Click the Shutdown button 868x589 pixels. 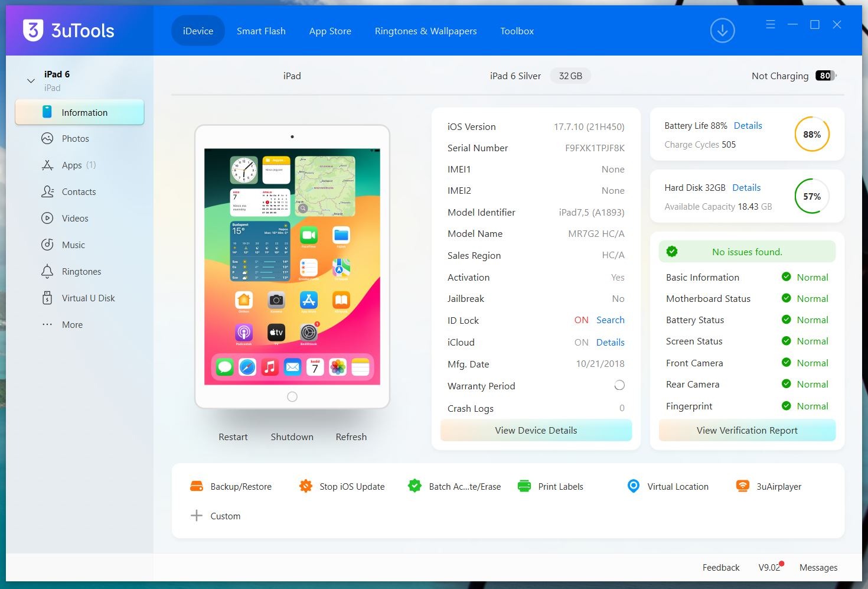[292, 437]
